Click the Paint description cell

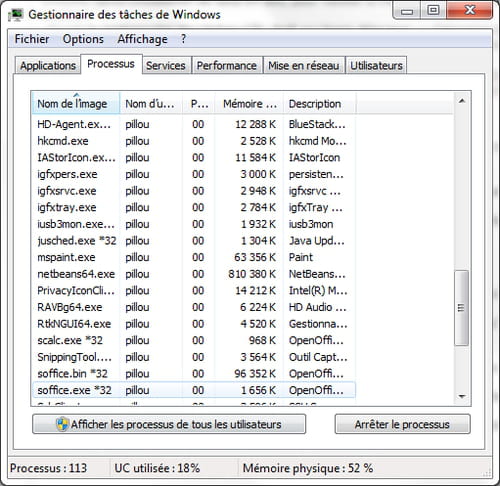pos(301,257)
